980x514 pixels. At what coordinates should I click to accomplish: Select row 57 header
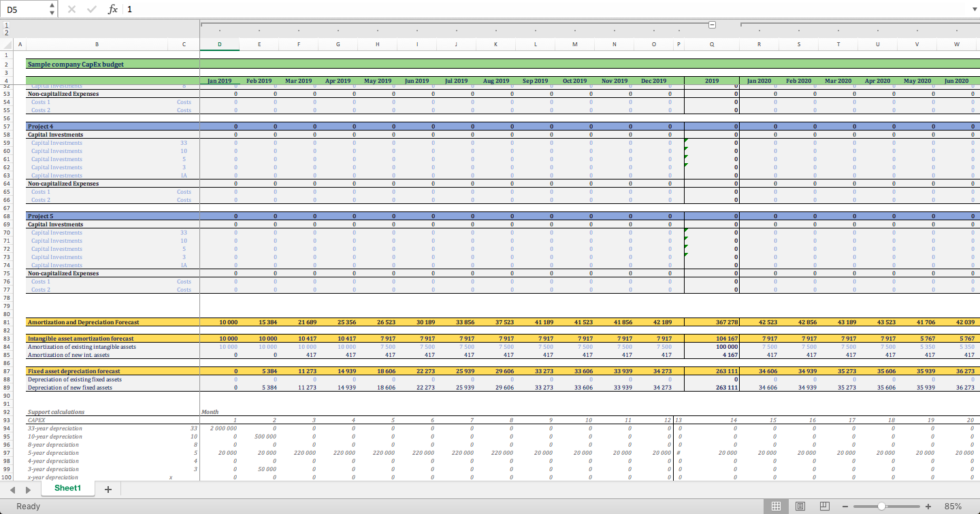(x=7, y=126)
